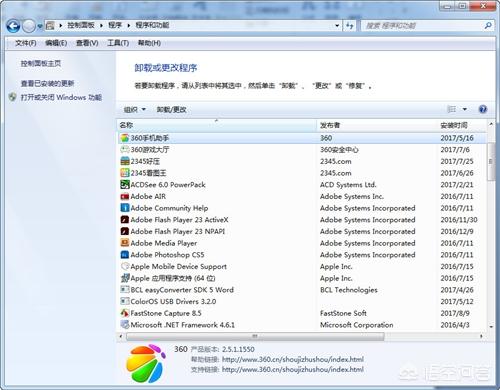
Task: Click the horizontal scrollbar right arrow
Action: (481, 336)
